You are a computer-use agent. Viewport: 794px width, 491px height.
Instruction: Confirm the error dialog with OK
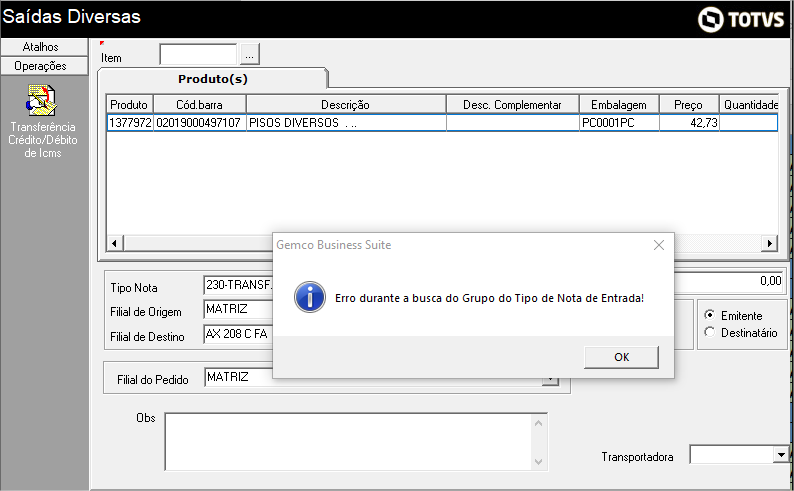point(621,357)
